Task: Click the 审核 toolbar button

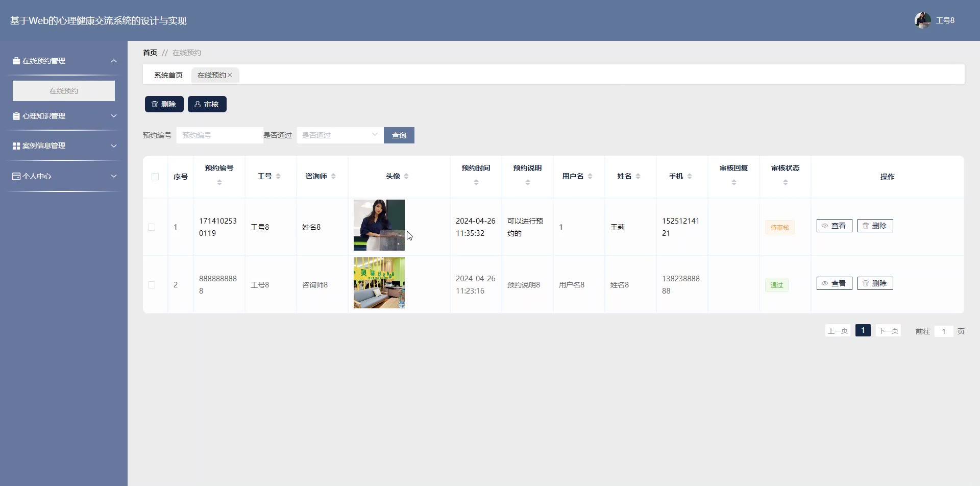Action: click(x=207, y=104)
